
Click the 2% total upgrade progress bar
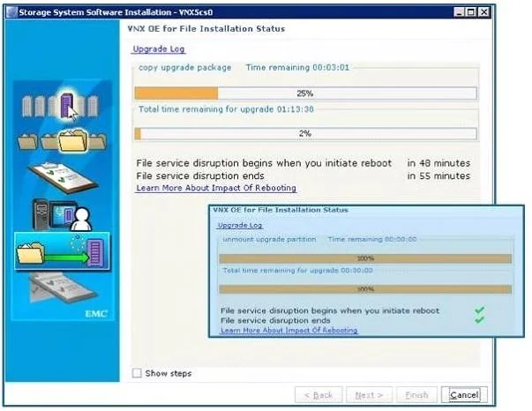point(305,133)
